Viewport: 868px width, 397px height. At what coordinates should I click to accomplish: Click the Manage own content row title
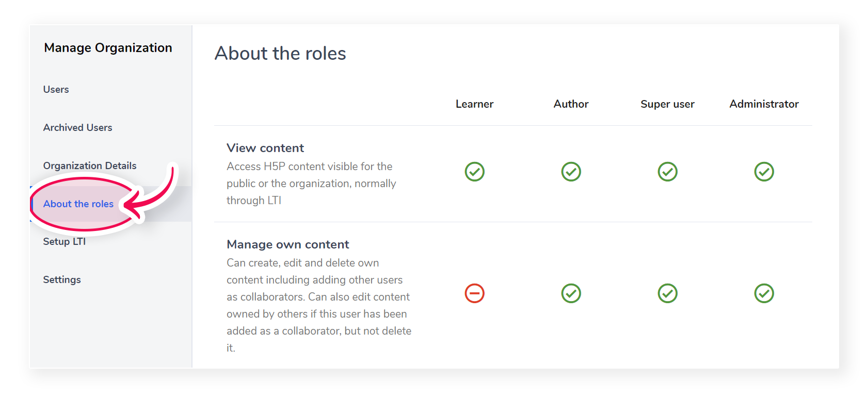pyautogui.click(x=288, y=244)
